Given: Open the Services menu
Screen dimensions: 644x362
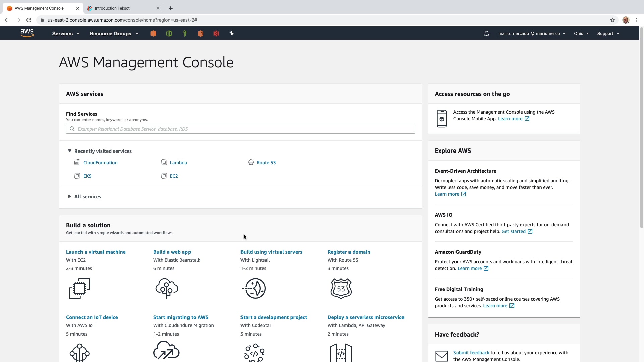Looking at the screenshot, I should click(66, 34).
